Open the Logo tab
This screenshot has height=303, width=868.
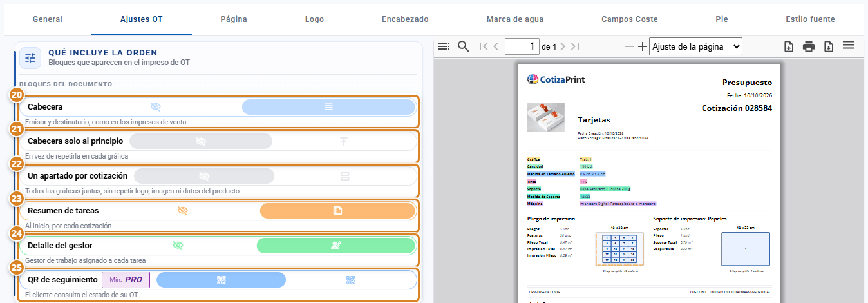point(314,19)
